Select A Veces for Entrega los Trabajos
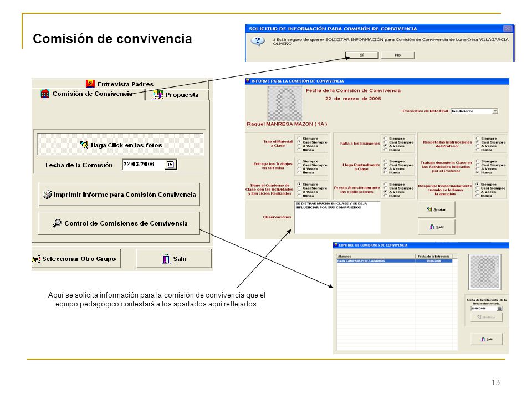532x399 pixels. pyautogui.click(x=299, y=168)
